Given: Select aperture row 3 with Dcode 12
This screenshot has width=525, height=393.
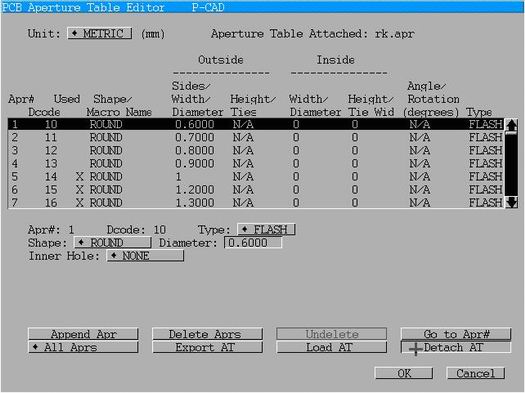Looking at the screenshot, I should point(256,151).
